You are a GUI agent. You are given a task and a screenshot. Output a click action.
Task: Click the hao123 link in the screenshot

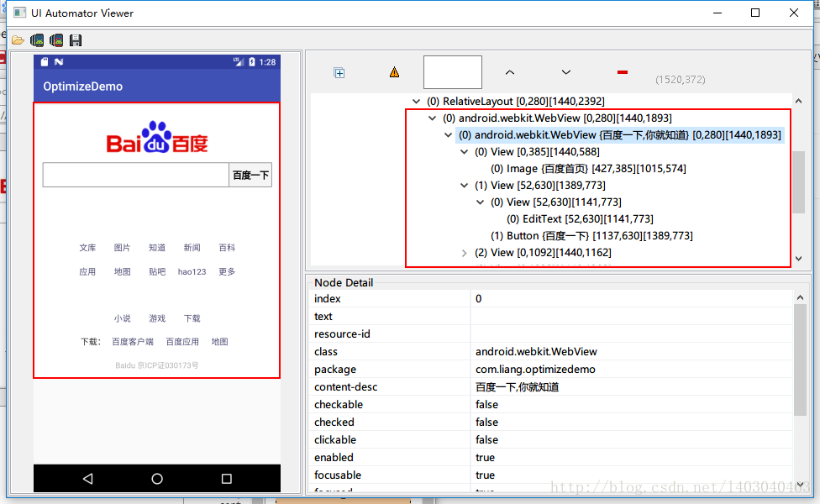(192, 272)
